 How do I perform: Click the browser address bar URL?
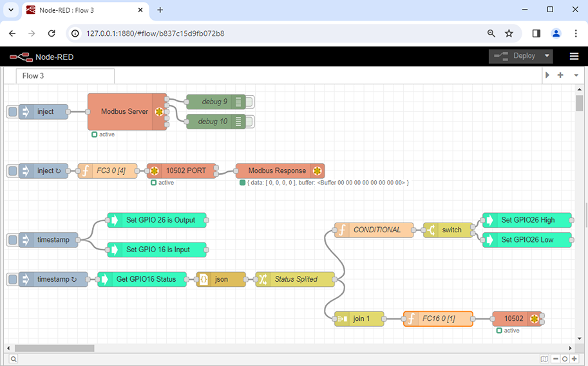[155, 33]
